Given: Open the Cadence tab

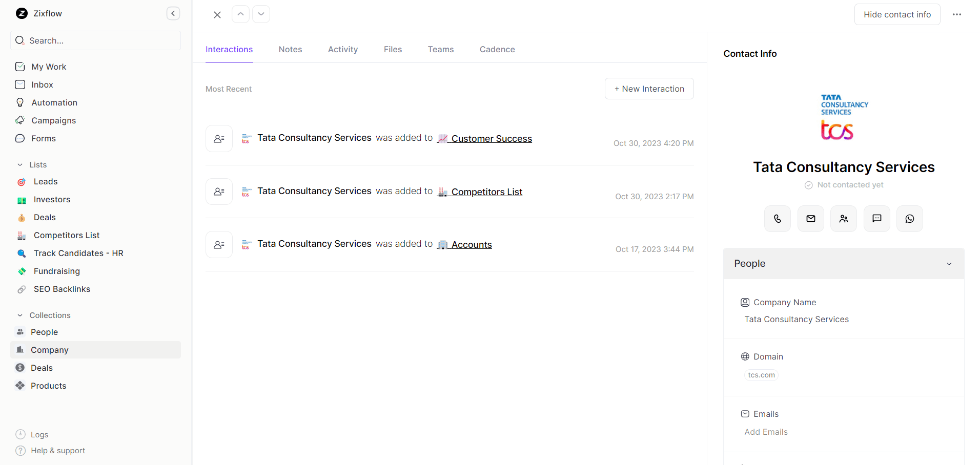Looking at the screenshot, I should pyautogui.click(x=497, y=49).
